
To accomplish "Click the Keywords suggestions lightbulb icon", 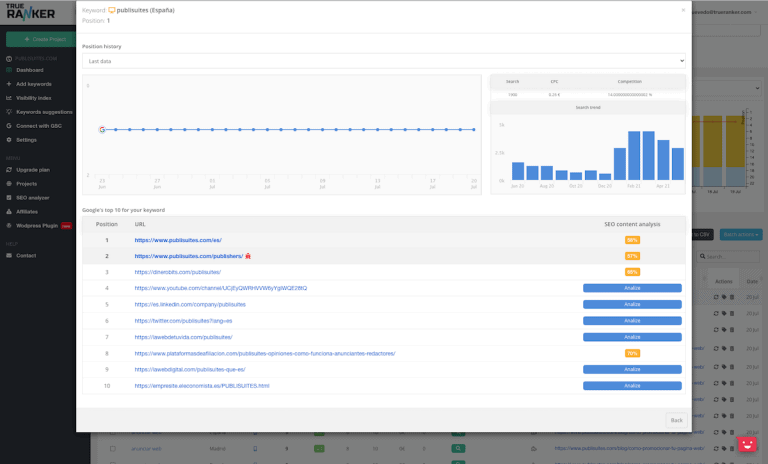I will point(9,112).
